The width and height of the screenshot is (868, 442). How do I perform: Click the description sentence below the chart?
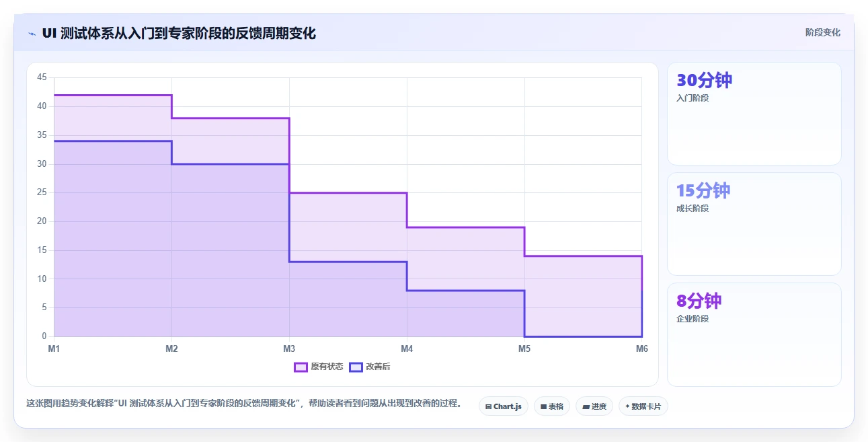click(x=244, y=404)
